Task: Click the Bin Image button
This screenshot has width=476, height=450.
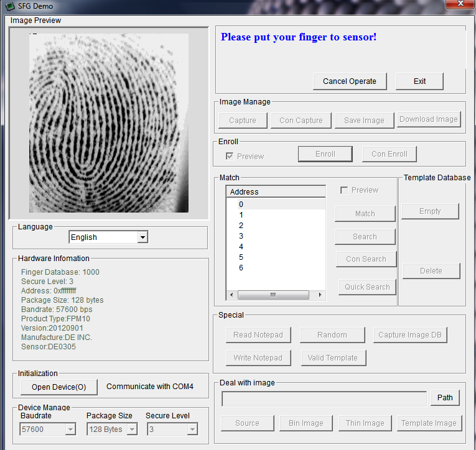Action: tap(306, 423)
